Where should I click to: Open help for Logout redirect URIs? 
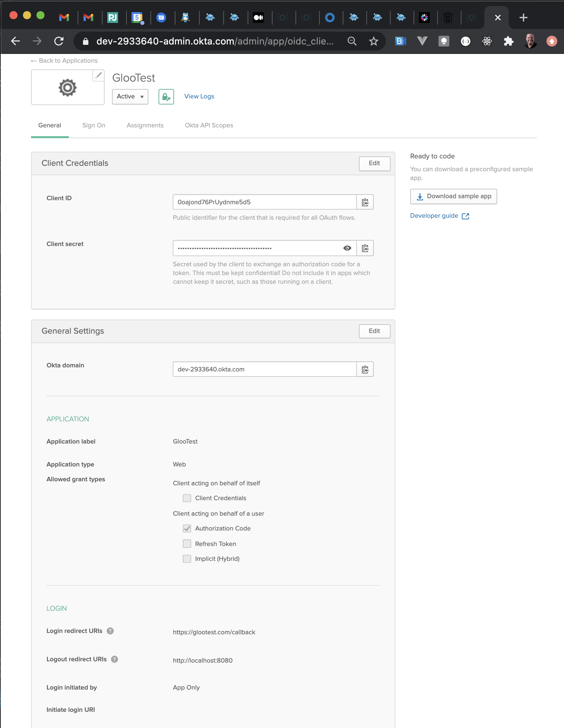point(115,659)
